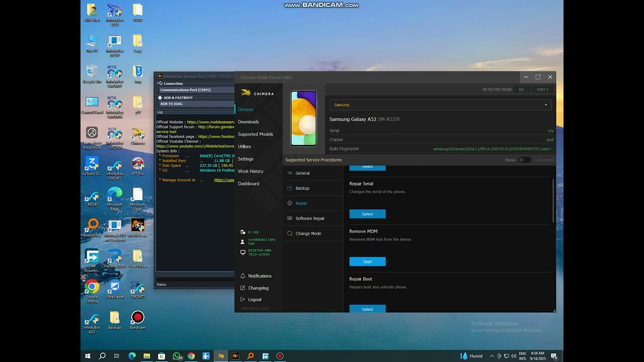Image resolution: width=644 pixels, height=362 pixels.
Task: Click the credits coin icon
Action: (x=243, y=232)
